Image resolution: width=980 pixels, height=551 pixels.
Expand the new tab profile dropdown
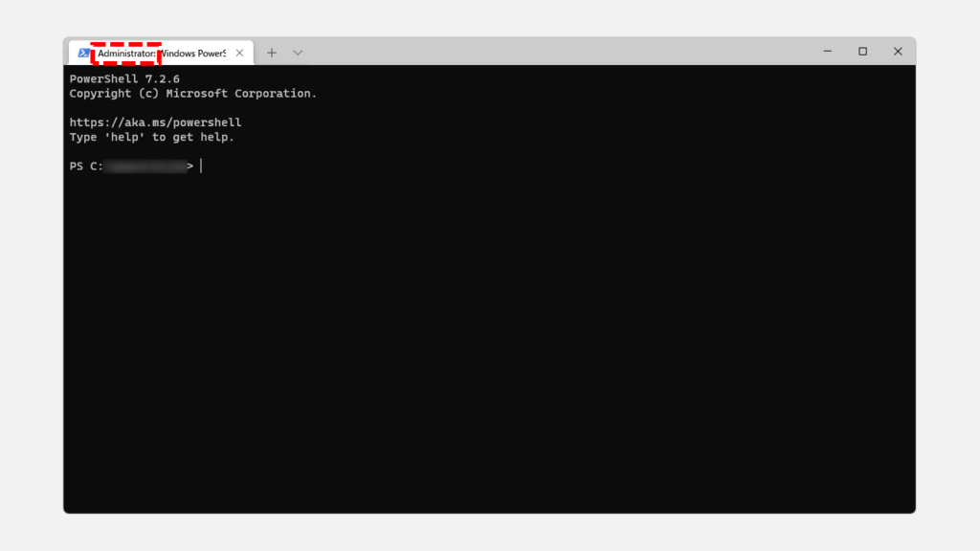point(298,54)
